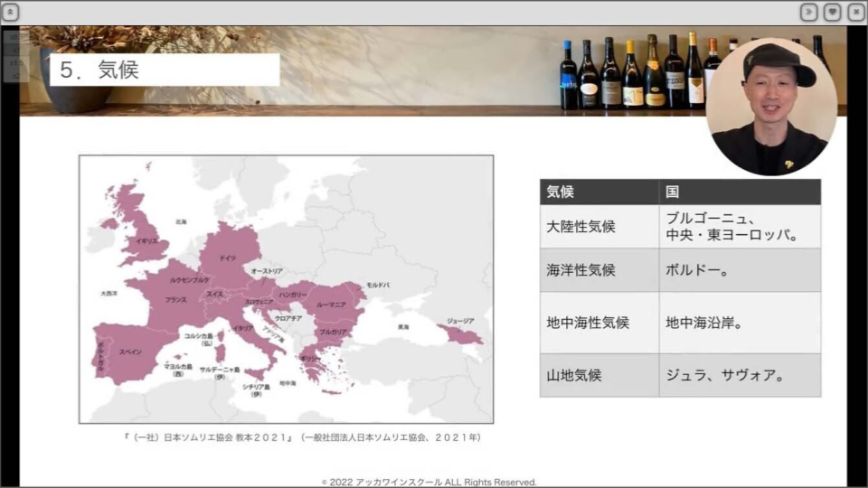
Task: Click the double-chevron collapse button at top left
Action: click(x=11, y=12)
